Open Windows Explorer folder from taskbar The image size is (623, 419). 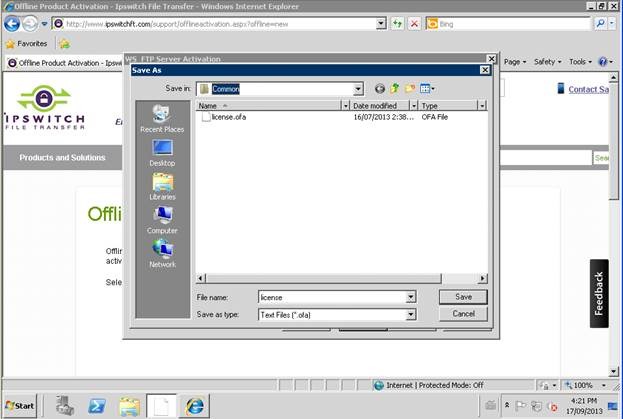click(129, 406)
